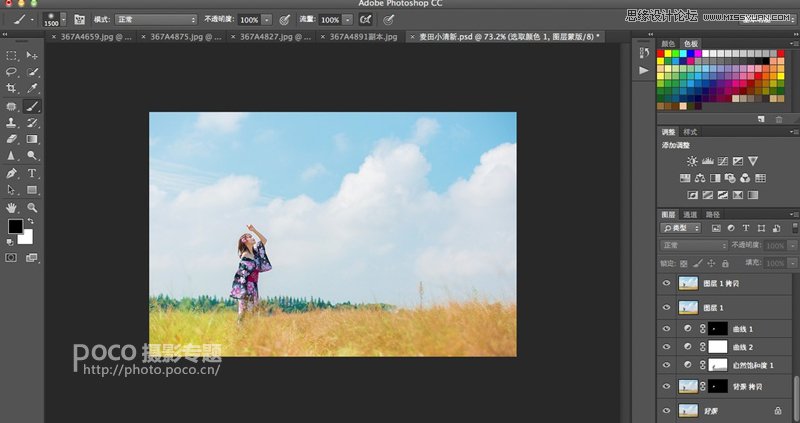Add a Color Balance adjustment
Image resolution: width=800 pixels, height=423 pixels.
[x=700, y=178]
